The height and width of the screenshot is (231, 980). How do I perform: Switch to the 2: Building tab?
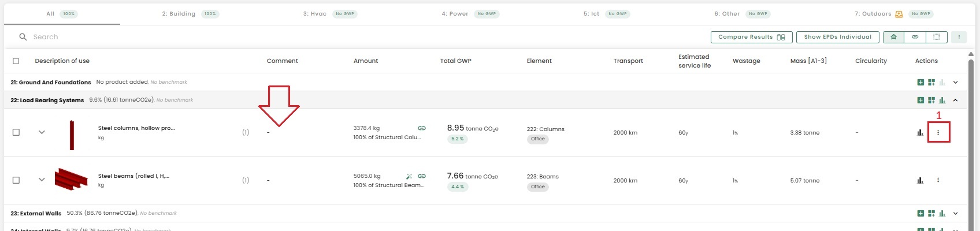coord(179,14)
